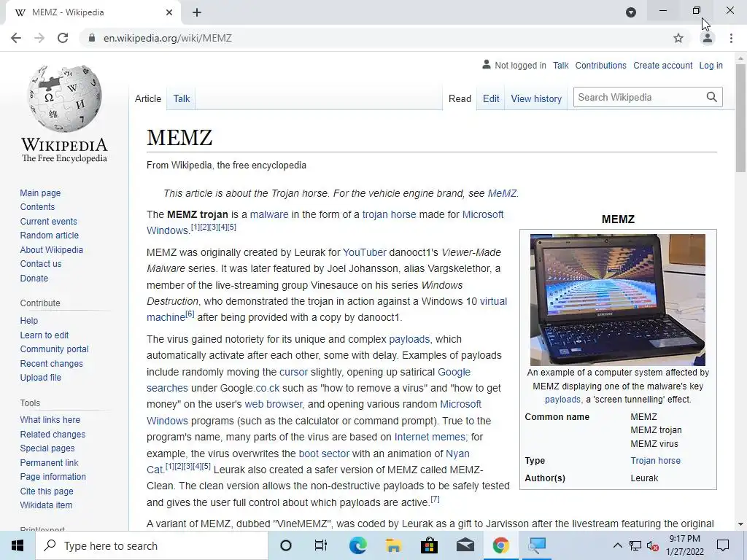747x560 pixels.
Task: Click the Wikipedia search magnifier icon
Action: click(x=712, y=97)
